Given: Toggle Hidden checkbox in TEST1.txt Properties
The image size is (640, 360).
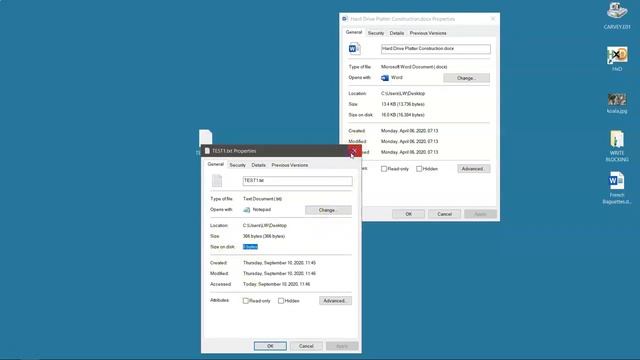Looking at the screenshot, I should pyautogui.click(x=281, y=301).
